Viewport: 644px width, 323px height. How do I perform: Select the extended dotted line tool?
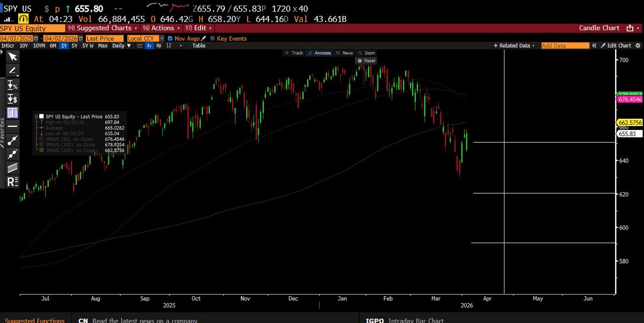[12, 154]
